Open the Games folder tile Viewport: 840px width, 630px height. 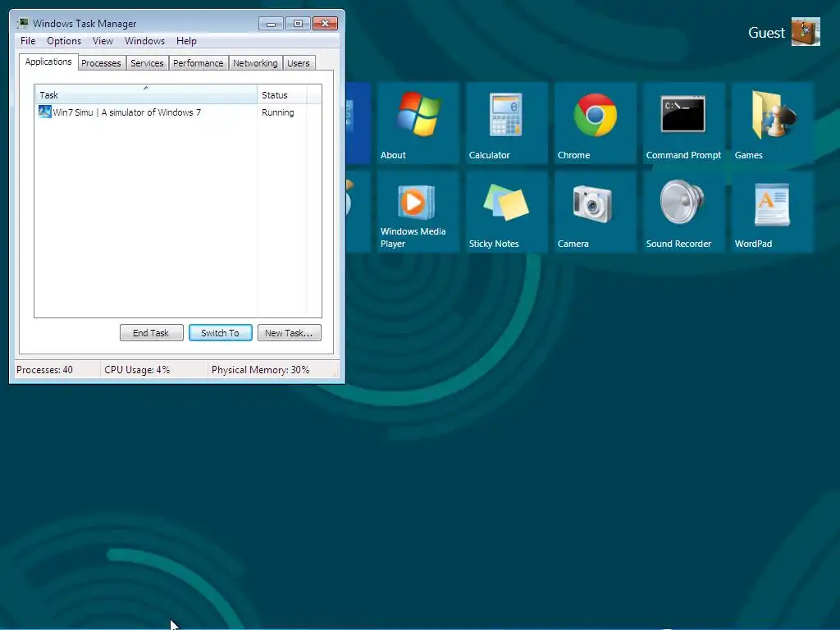(772, 123)
